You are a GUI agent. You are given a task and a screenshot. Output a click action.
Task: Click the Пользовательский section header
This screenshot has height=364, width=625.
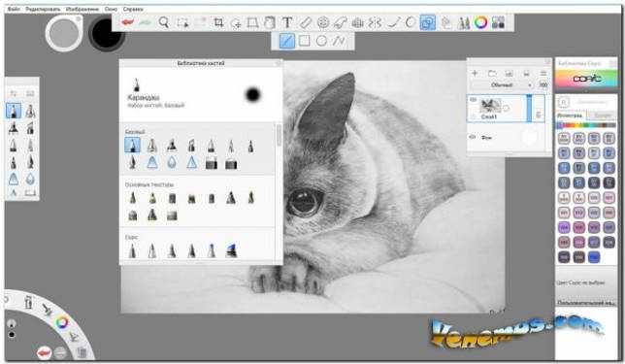tap(586, 303)
